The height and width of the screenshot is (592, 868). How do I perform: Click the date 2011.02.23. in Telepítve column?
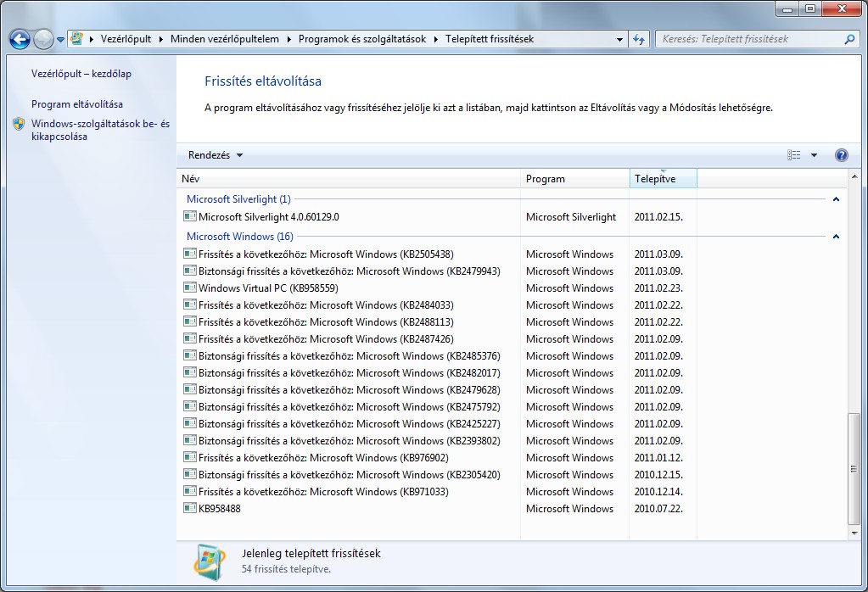(658, 288)
